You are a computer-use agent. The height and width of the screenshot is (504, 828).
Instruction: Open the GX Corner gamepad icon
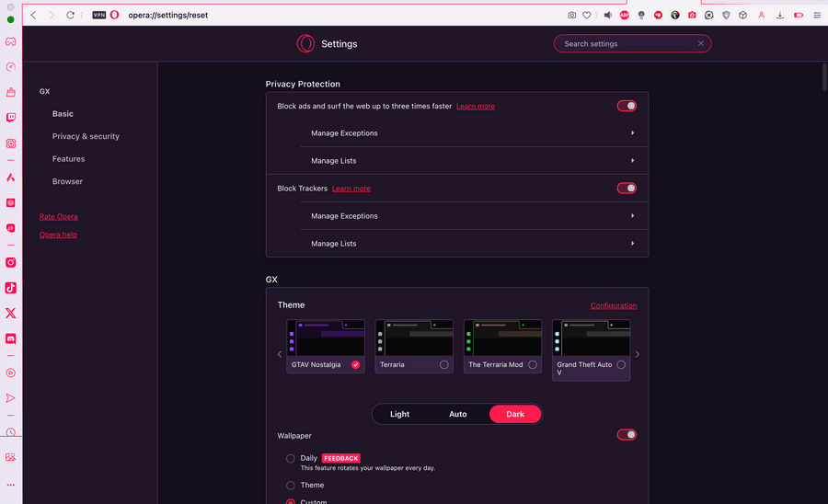click(10, 41)
